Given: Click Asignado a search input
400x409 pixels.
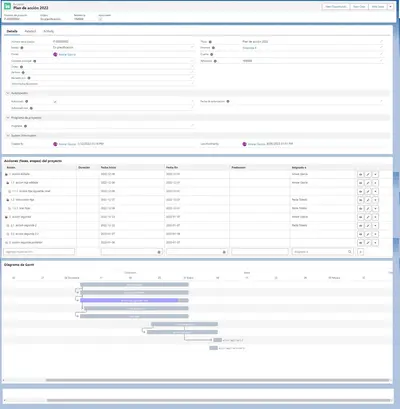Looking at the screenshot, I should (323, 252).
